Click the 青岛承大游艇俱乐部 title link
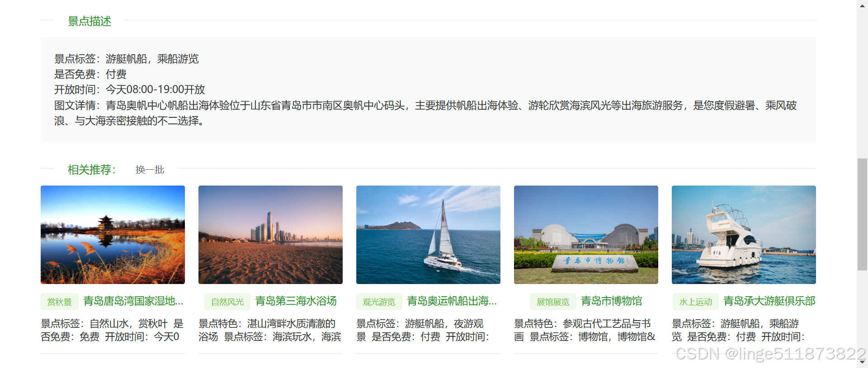This screenshot has width=868, height=368. point(769,301)
